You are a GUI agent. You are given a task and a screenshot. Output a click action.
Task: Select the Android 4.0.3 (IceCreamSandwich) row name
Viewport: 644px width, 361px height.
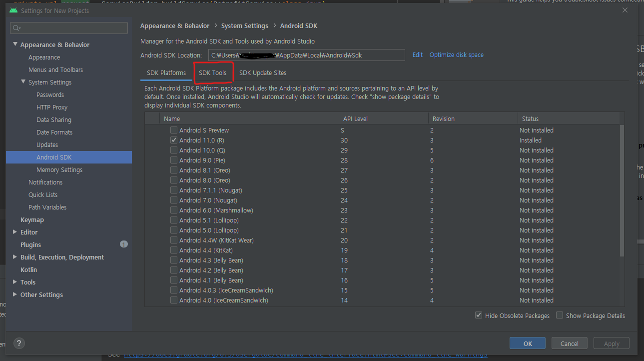coord(226,290)
